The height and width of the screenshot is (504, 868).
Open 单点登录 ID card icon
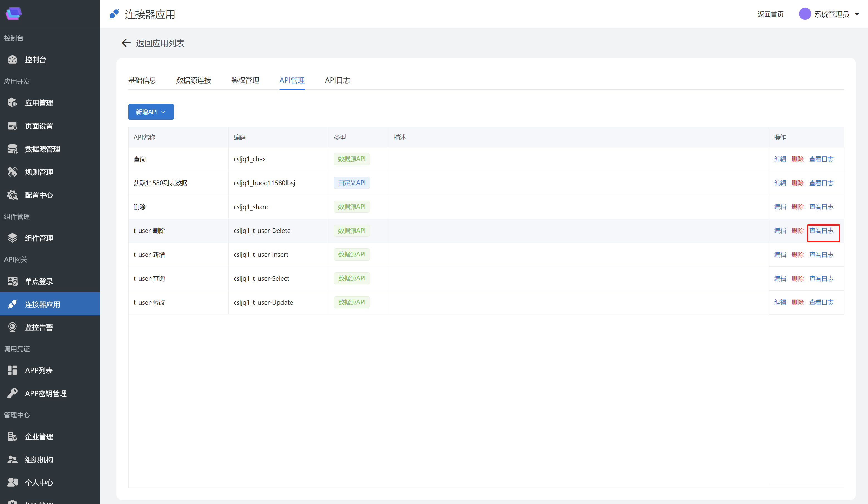13,281
